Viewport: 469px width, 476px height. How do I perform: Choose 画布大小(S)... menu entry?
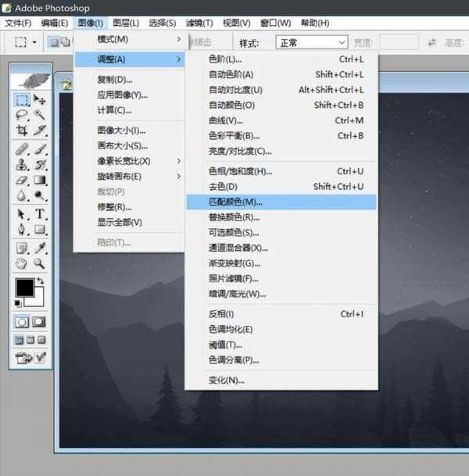click(x=130, y=145)
